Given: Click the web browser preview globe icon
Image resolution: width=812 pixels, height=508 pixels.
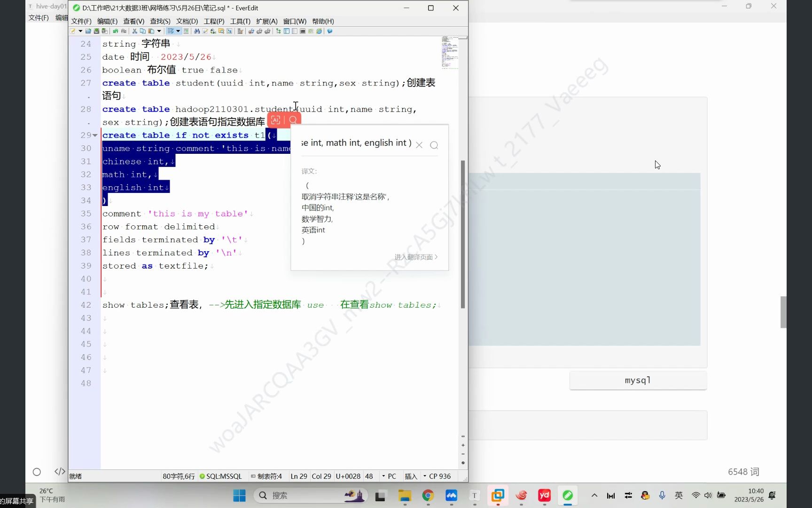Looking at the screenshot, I should pyautogui.click(x=319, y=31).
